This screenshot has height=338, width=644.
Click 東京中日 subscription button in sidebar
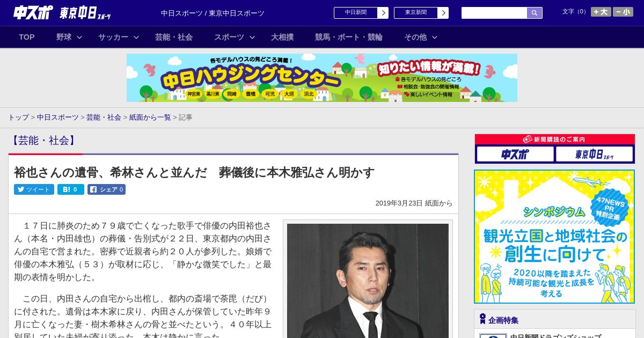coord(594,155)
